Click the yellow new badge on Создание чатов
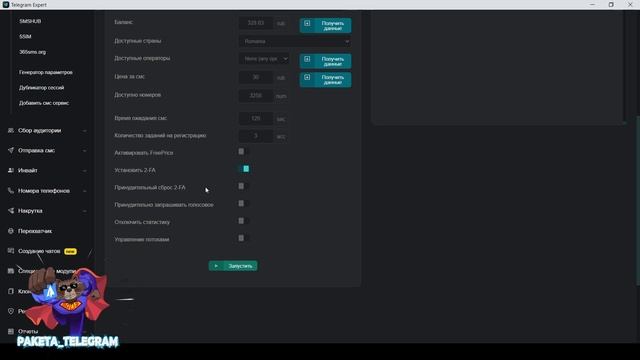Screen dimensions: 640x360 pos(70,251)
